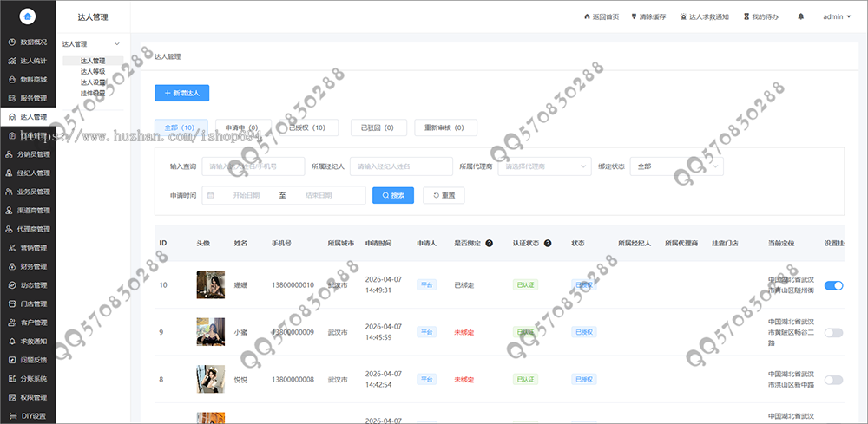Open 分账系统 sidebar item
This screenshot has width=868, height=424.
point(28,379)
